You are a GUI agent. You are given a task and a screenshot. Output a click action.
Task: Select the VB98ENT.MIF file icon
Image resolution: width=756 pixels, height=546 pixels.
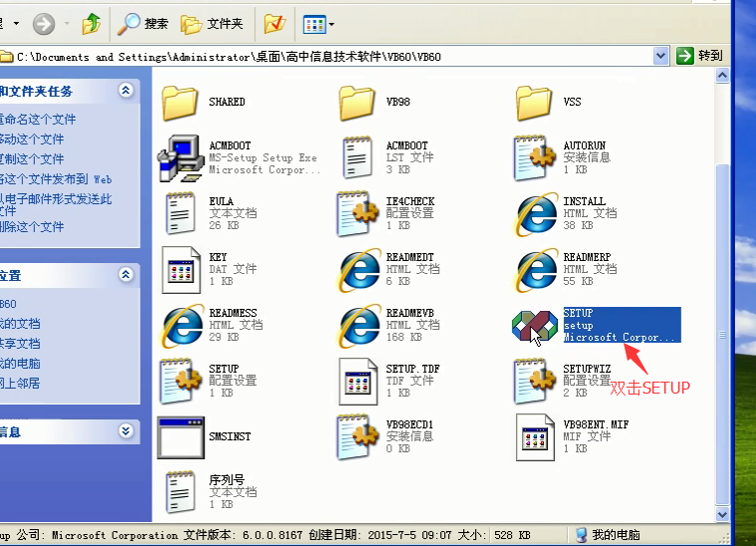point(535,437)
